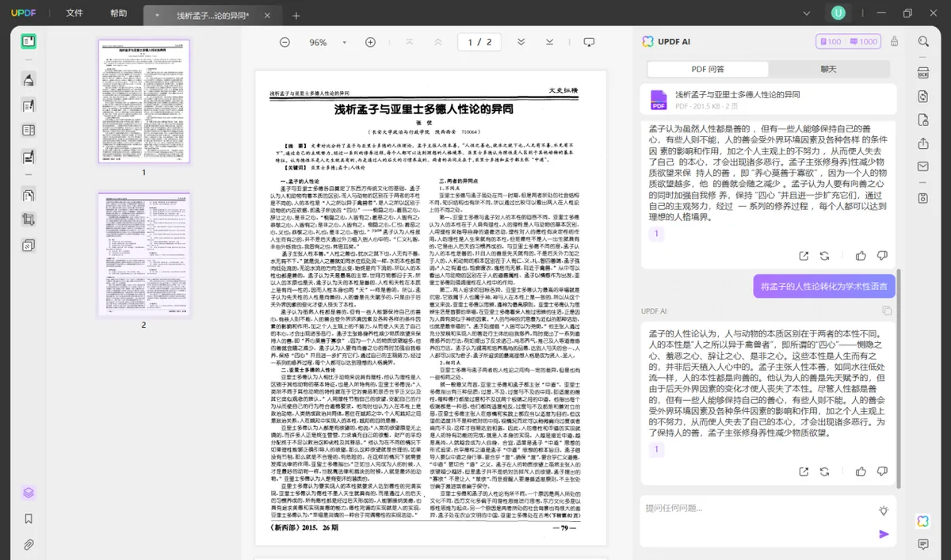Click the send message arrow button

point(884,534)
